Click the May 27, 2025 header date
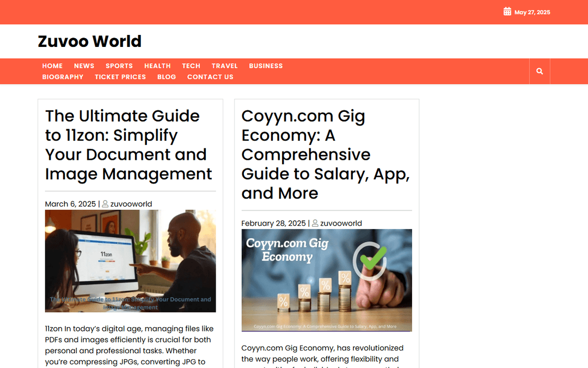This screenshot has width=588, height=368. coord(532,12)
